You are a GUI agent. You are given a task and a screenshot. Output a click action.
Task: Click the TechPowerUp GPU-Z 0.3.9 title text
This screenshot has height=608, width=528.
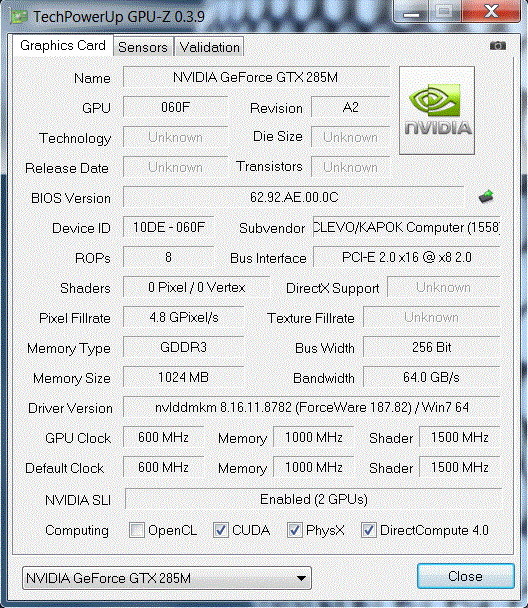(x=119, y=16)
